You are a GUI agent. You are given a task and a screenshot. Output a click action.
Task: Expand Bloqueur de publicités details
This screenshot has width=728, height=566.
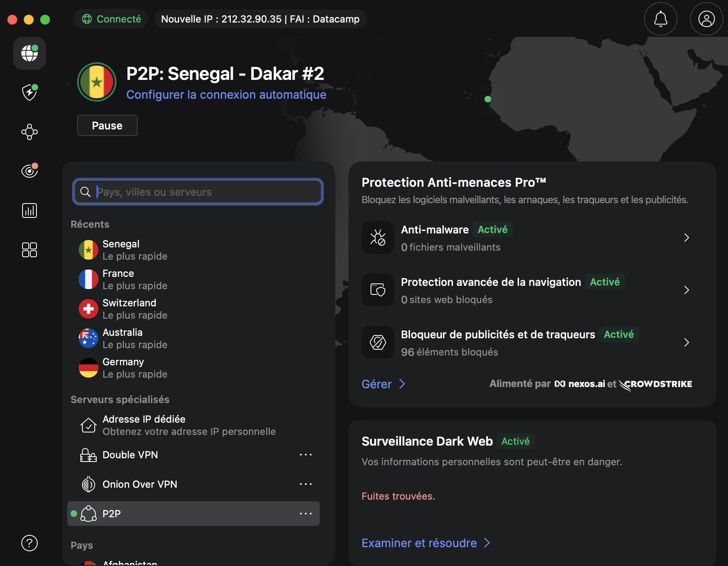tap(687, 342)
